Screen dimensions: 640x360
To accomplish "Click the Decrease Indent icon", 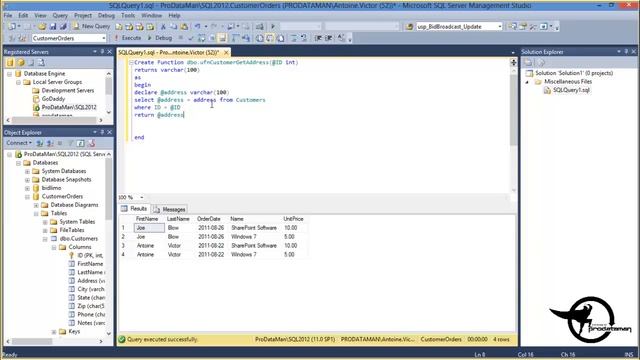I will click(318, 38).
